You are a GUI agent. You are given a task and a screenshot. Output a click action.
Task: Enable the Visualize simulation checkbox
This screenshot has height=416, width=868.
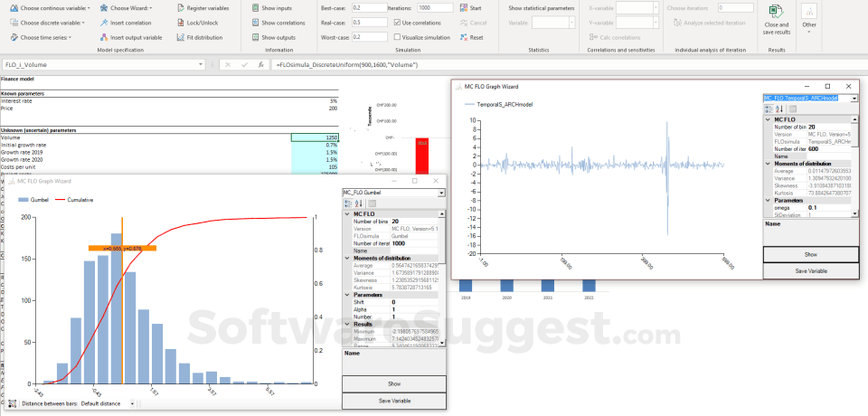click(398, 37)
